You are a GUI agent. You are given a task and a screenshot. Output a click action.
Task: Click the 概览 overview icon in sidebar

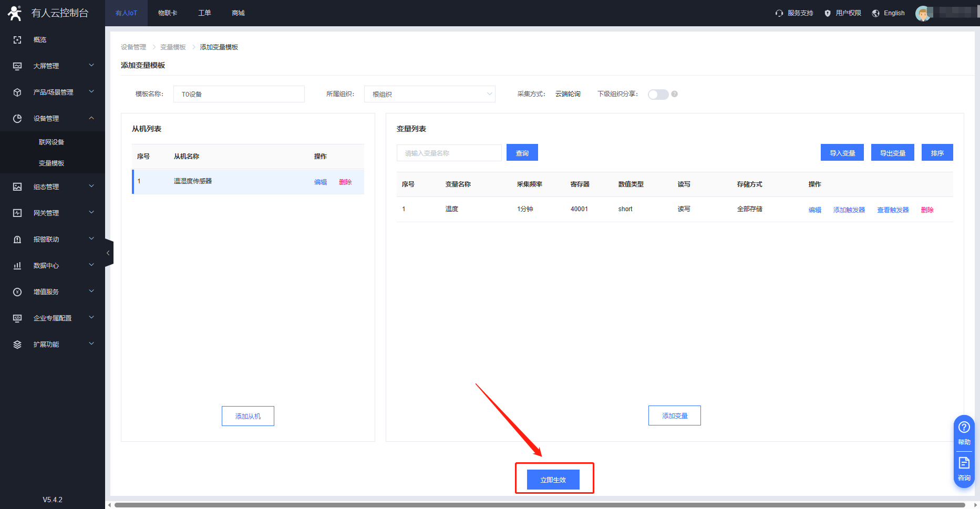point(17,40)
